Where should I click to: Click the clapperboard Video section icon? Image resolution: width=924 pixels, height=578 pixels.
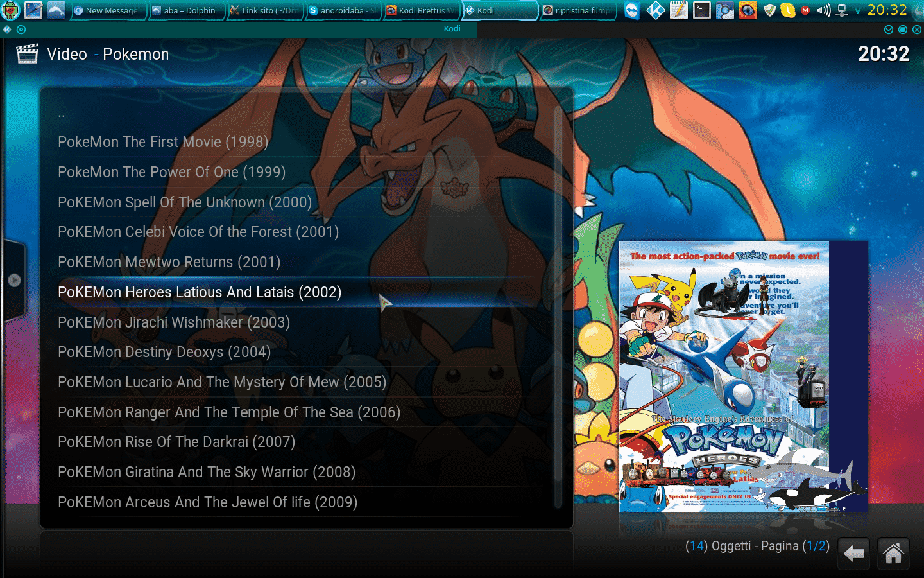[27, 54]
